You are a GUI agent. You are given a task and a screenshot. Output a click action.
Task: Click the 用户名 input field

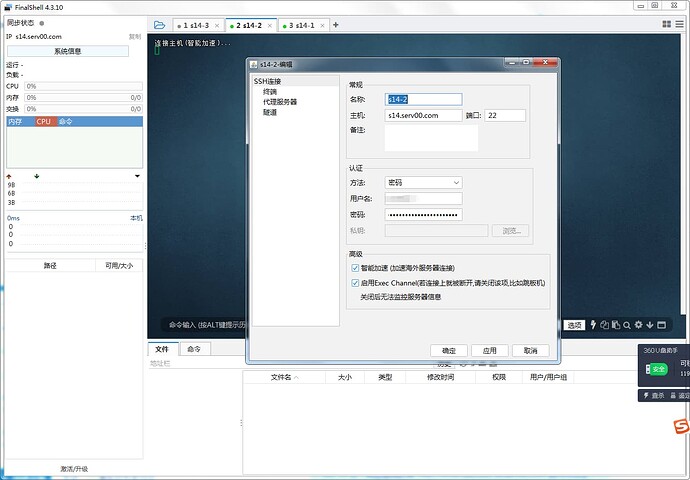(x=423, y=198)
